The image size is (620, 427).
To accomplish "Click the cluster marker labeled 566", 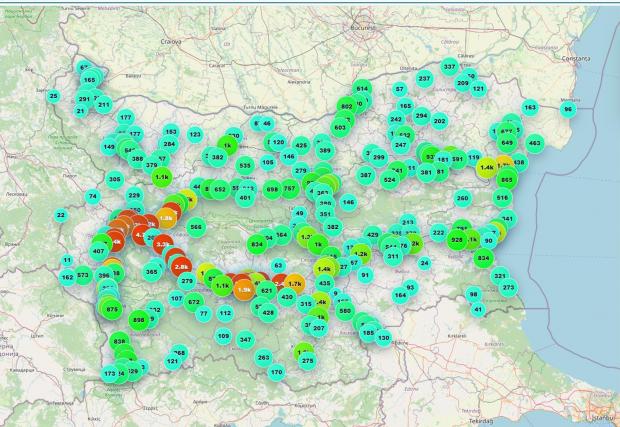I will coord(195,227).
